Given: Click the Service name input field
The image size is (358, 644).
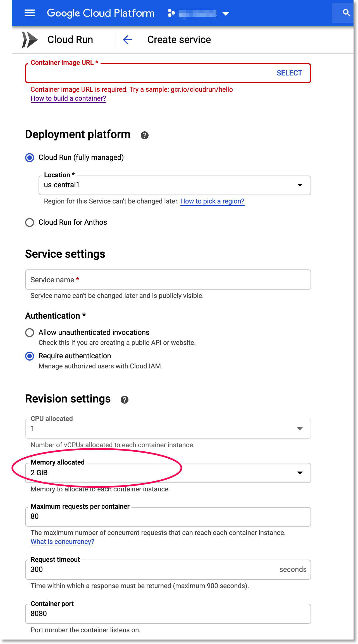Looking at the screenshot, I should [x=168, y=280].
